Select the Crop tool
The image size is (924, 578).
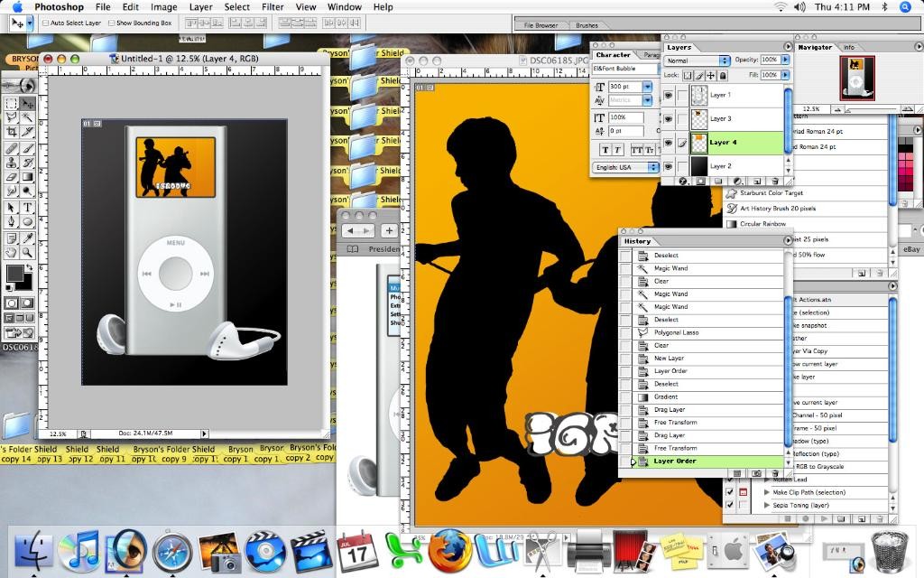[x=11, y=132]
